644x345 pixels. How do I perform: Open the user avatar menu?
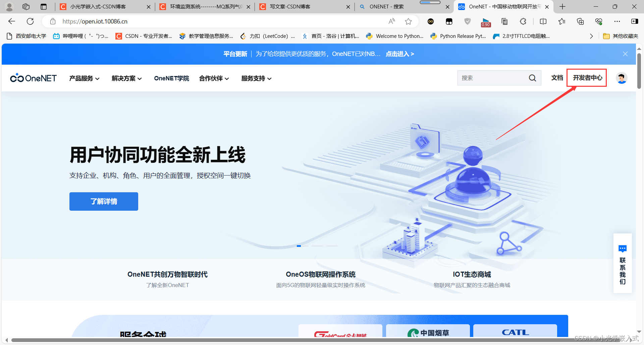(622, 78)
